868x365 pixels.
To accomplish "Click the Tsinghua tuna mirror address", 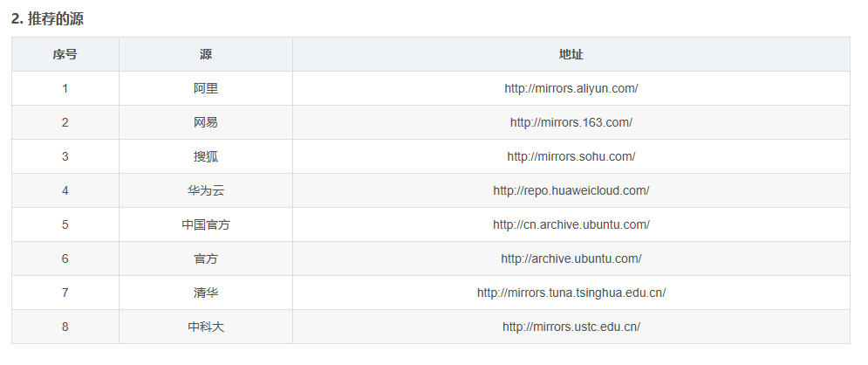I will tap(571, 293).
